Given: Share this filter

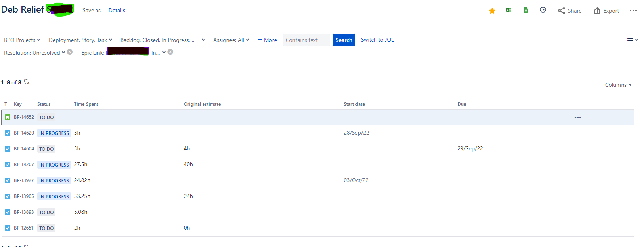Looking at the screenshot, I should [569, 11].
